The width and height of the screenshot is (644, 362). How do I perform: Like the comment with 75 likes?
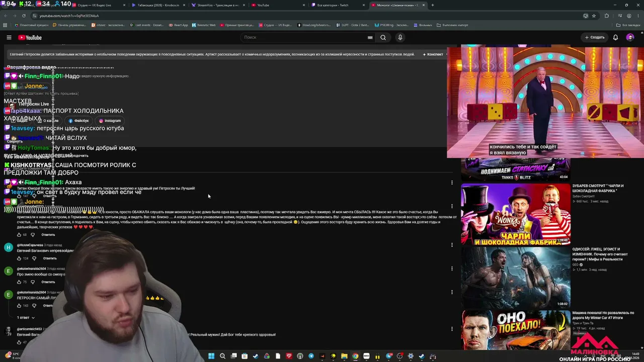point(19,282)
